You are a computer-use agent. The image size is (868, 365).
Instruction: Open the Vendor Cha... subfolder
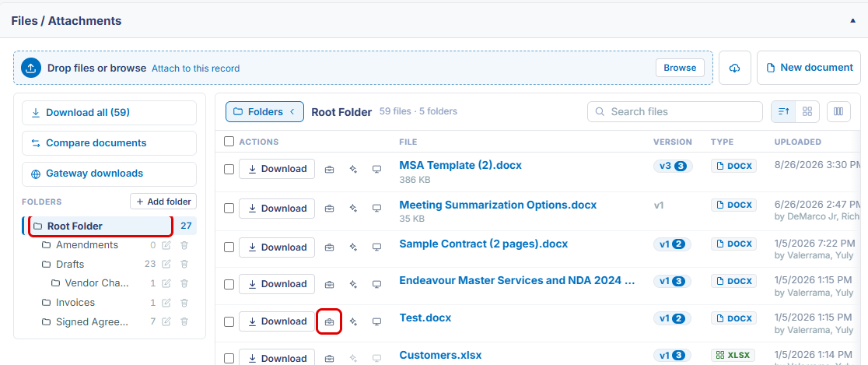(x=97, y=283)
